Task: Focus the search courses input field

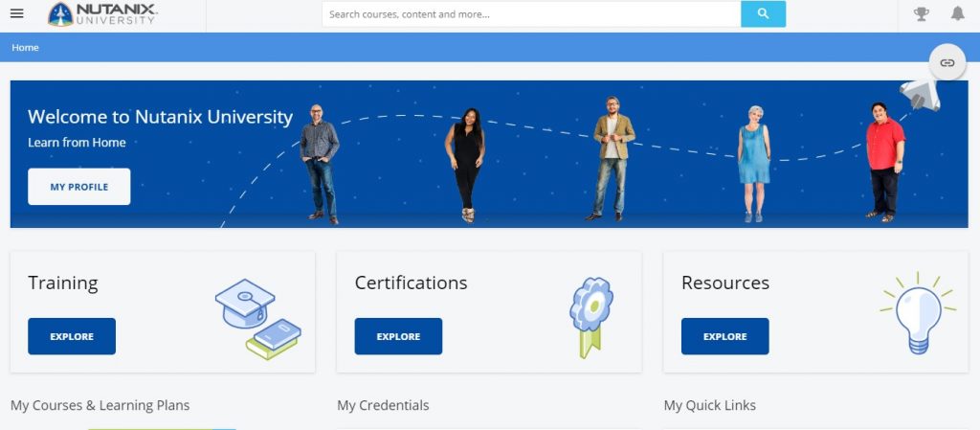Action: click(x=531, y=13)
